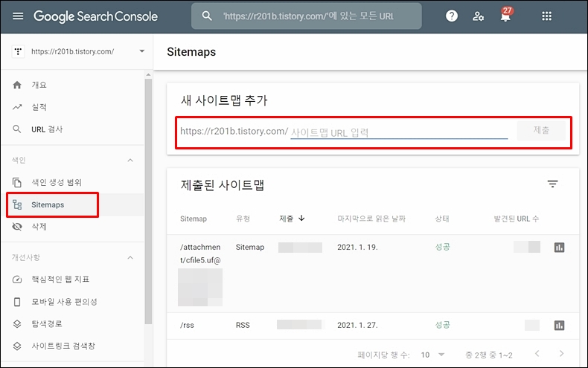Collapse the 색인 section chevron
The width and height of the screenshot is (588, 368).
pyautogui.click(x=130, y=161)
